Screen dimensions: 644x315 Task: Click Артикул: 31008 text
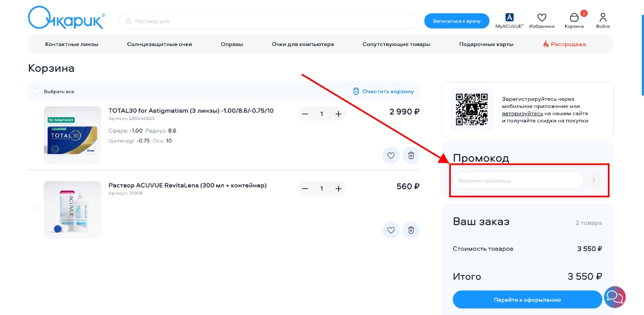point(125,193)
